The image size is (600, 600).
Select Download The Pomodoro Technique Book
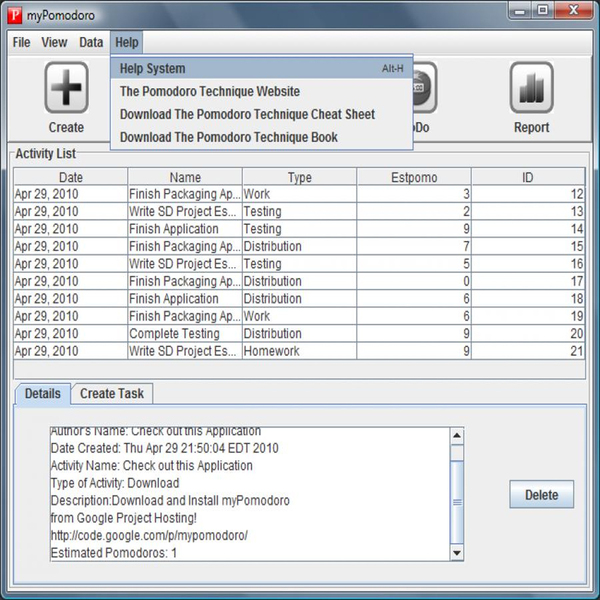262,137
